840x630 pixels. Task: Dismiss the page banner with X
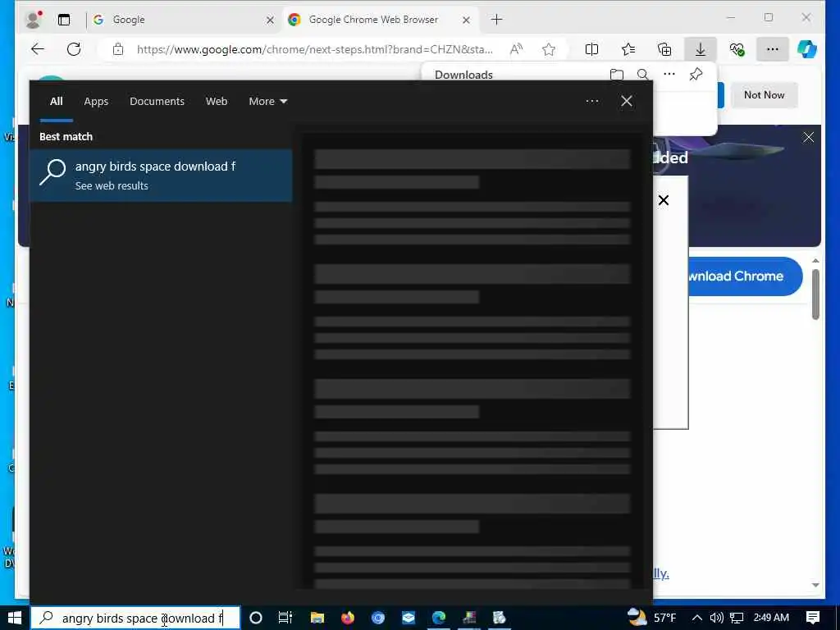[808, 137]
